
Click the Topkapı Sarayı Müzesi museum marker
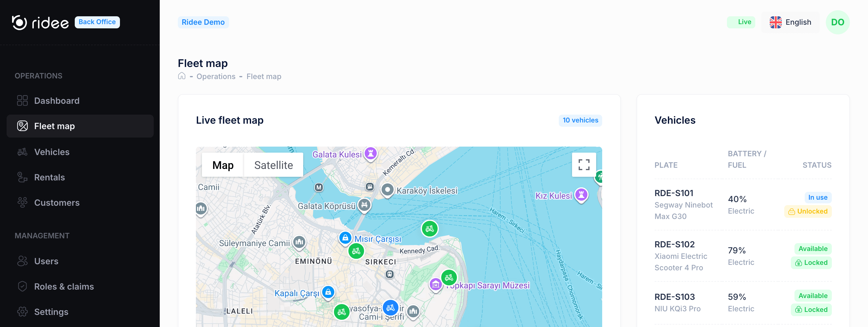tap(435, 284)
